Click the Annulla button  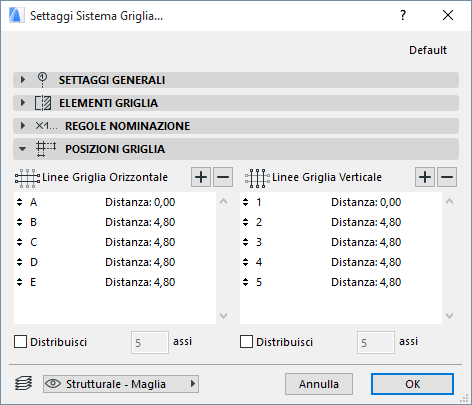pyautogui.click(x=319, y=384)
